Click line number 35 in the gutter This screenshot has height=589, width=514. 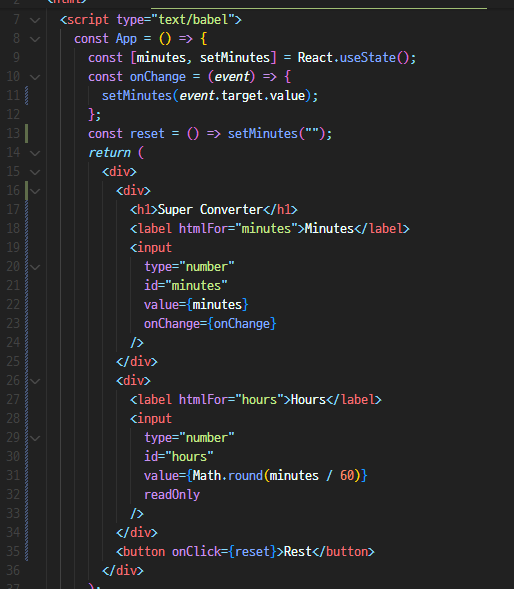click(13, 551)
